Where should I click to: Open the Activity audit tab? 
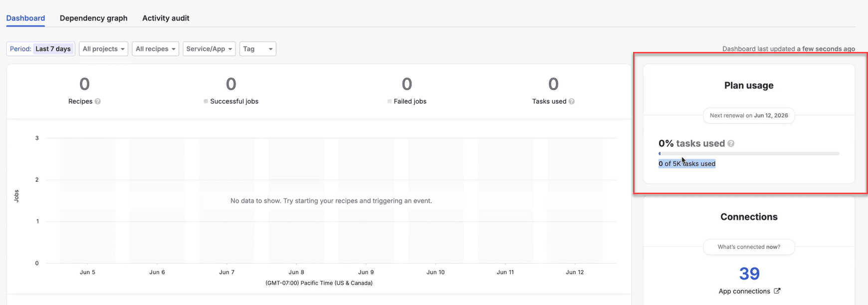point(166,18)
